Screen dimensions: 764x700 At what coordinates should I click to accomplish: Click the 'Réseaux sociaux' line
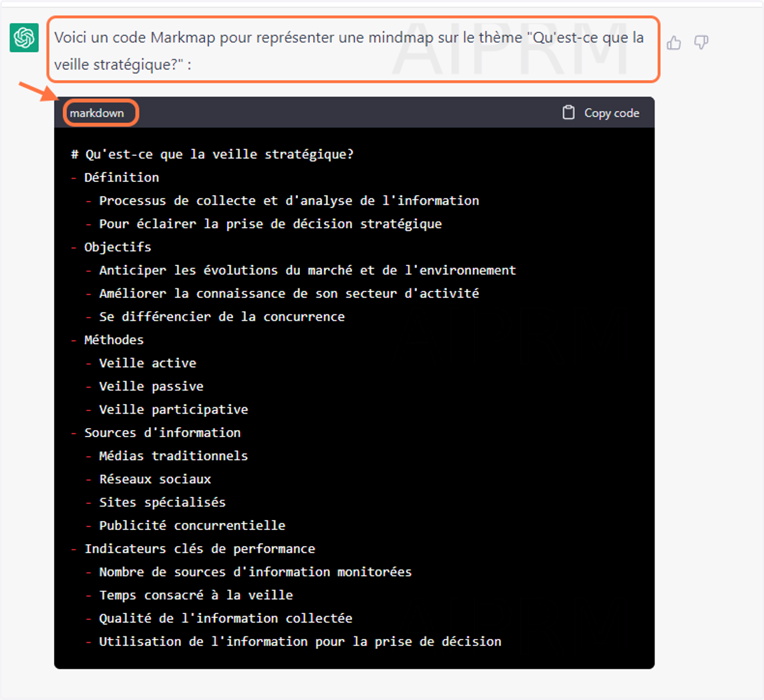click(155, 479)
